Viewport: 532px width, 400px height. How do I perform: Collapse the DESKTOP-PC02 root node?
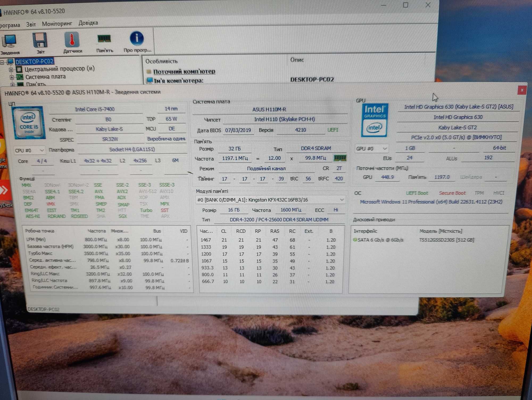[x=2, y=62]
